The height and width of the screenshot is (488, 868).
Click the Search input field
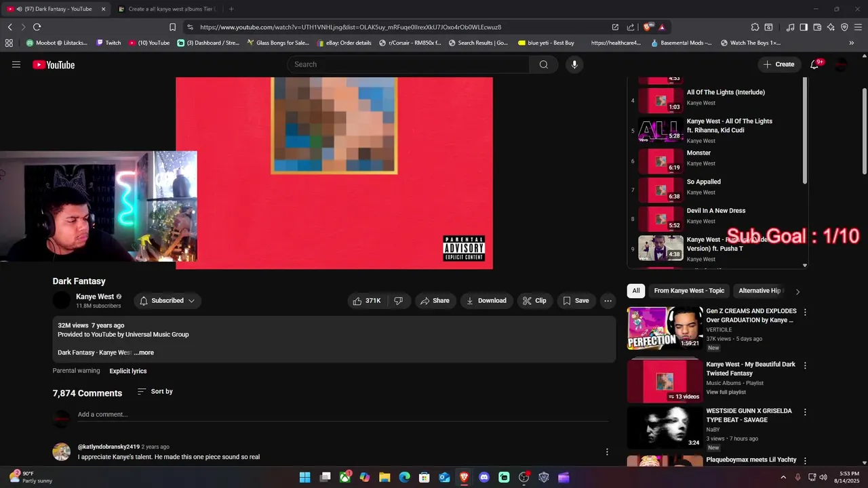pyautogui.click(x=408, y=64)
